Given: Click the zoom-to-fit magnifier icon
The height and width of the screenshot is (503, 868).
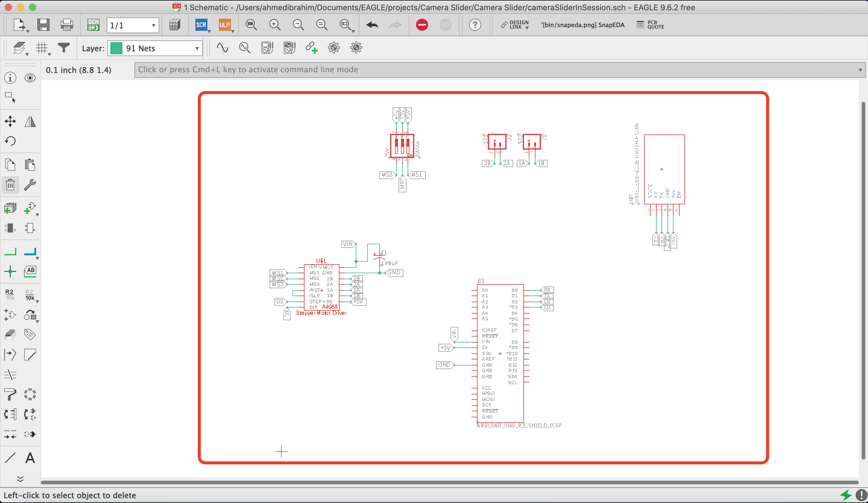Looking at the screenshot, I should click(251, 25).
